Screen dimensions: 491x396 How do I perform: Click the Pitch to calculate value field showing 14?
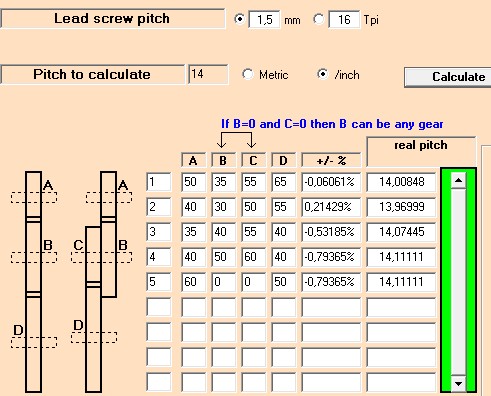[208, 74]
